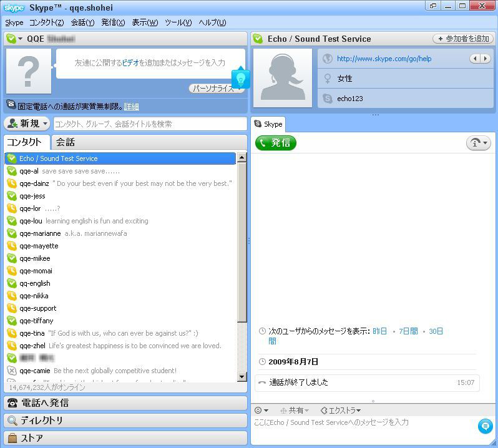498x448 pixels.
Task: Click online status icon of qqe-tiffany
Action: pyautogui.click(x=12, y=321)
